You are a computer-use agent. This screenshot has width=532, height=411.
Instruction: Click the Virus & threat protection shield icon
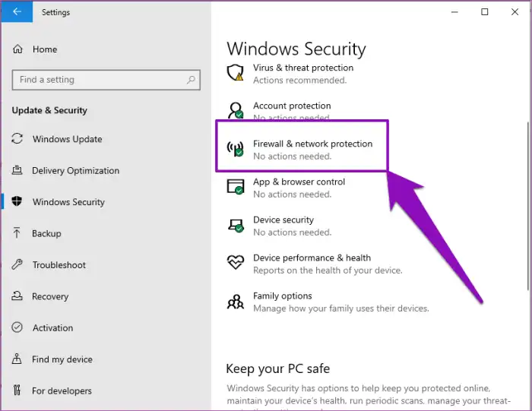coord(235,72)
